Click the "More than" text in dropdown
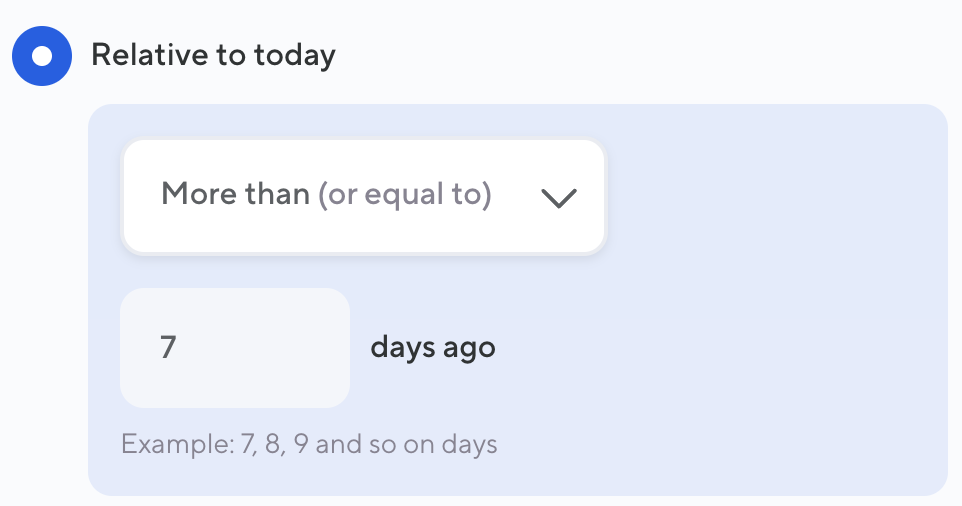Viewport: 962px width, 506px height. [x=235, y=194]
